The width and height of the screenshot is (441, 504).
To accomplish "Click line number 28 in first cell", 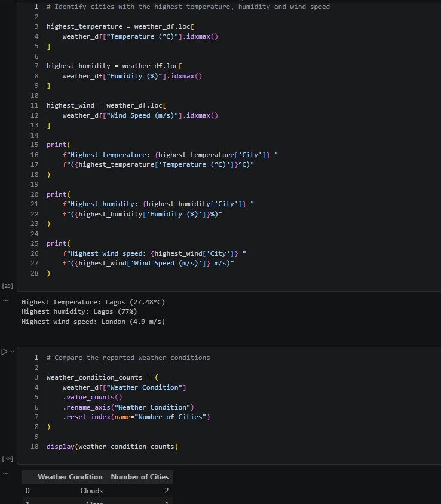I will click(x=35, y=273).
